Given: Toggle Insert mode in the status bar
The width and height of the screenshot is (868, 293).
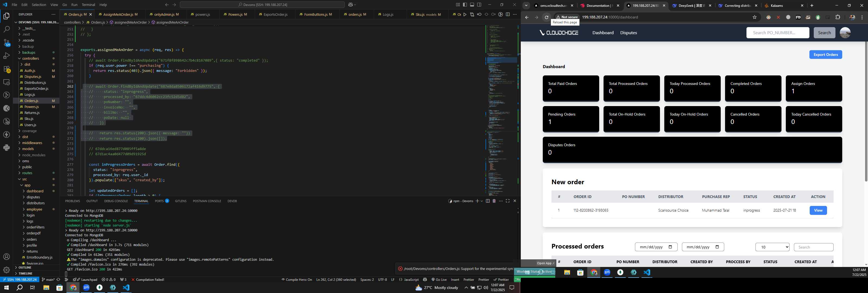Looking at the screenshot, I should (x=455, y=279).
